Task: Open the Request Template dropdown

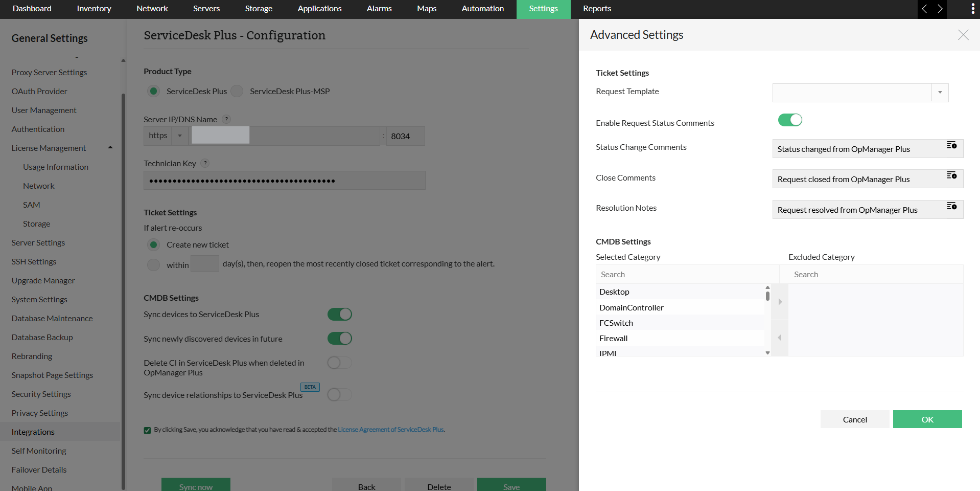Action: [x=940, y=93]
